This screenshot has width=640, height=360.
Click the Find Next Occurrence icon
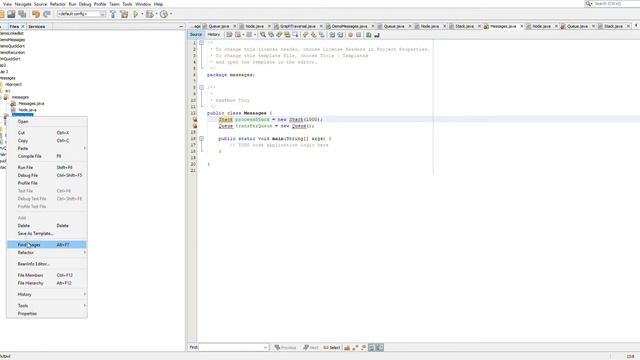pos(279,35)
